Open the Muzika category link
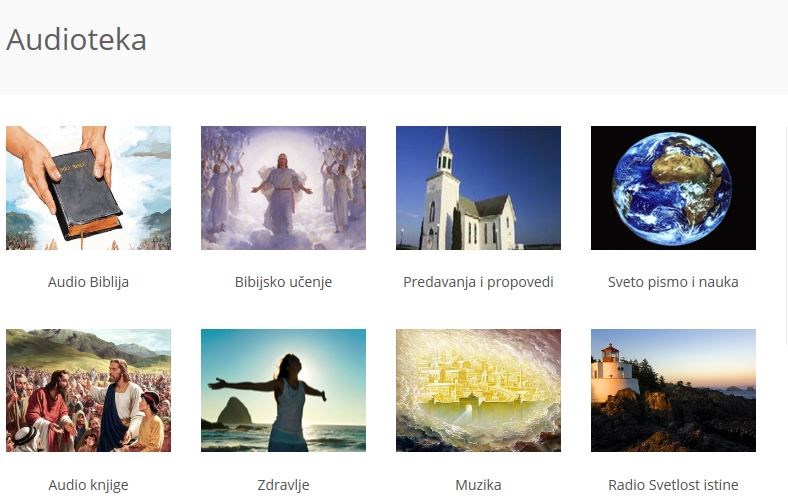The image size is (788, 502). click(x=478, y=485)
